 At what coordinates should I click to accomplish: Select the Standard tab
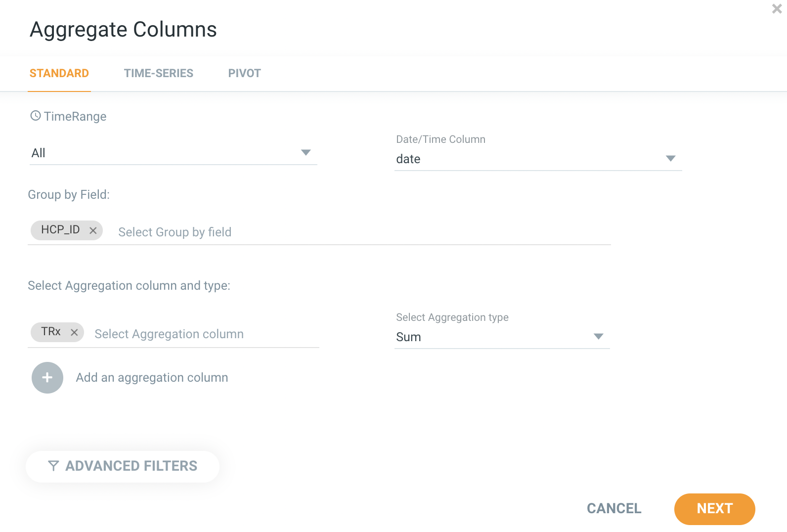pyautogui.click(x=59, y=73)
